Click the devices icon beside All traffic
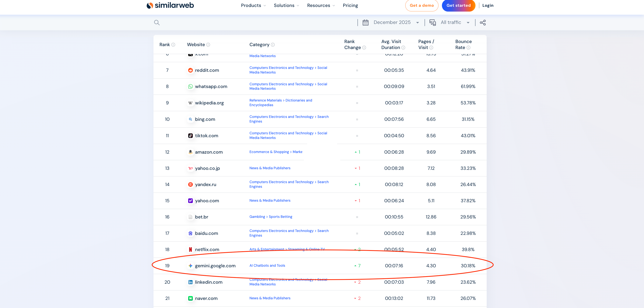The height and width of the screenshot is (308, 644). tap(432, 23)
